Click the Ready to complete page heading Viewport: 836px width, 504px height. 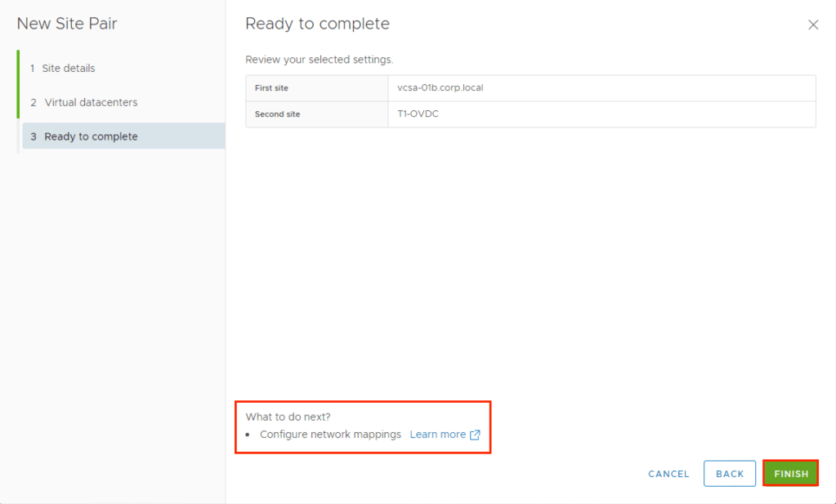click(x=317, y=24)
